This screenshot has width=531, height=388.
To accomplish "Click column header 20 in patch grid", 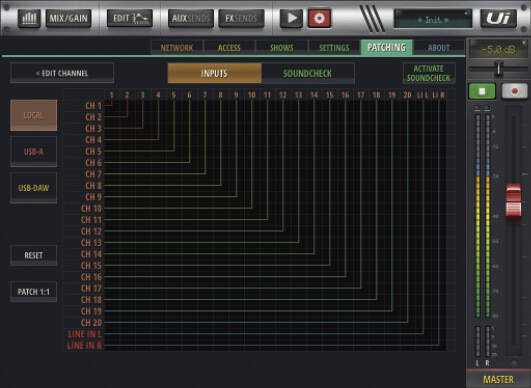I will pyautogui.click(x=407, y=95).
